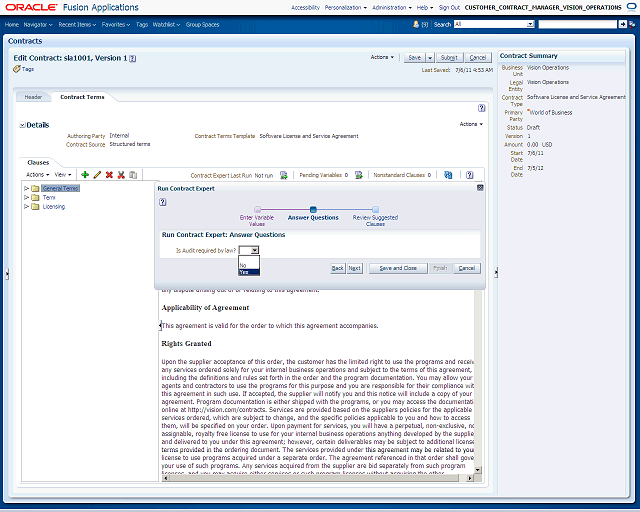640x512 pixels.
Task: Select the Contract Terms tab
Action: [82, 97]
